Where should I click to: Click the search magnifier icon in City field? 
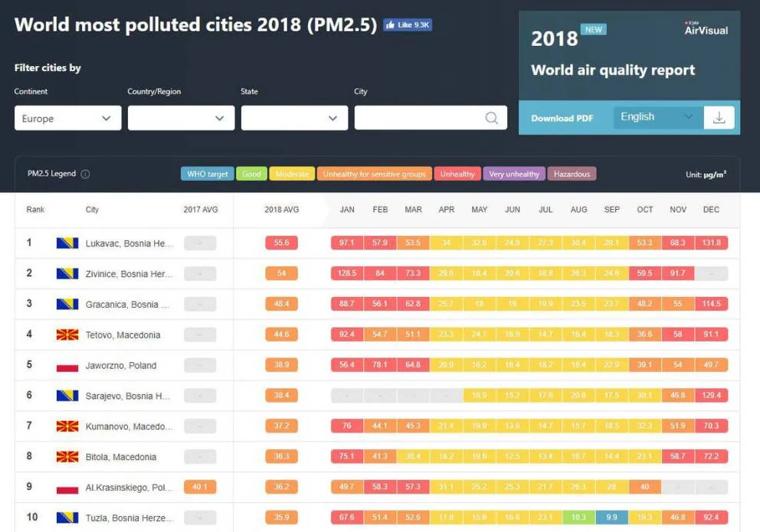(492, 119)
